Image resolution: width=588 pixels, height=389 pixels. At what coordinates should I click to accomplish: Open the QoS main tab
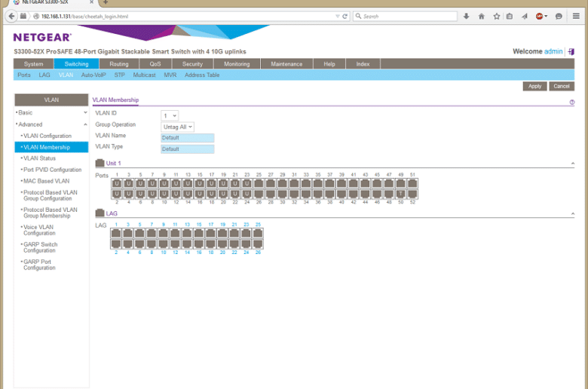coord(155,64)
